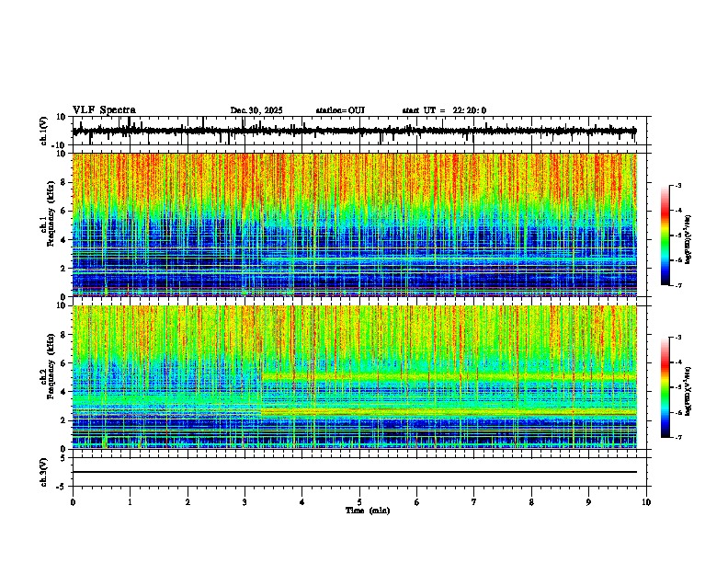Click the ch.1 spectrogram panel
Image resolution: width=728 pixels, height=563 pixels.
pyautogui.click(x=355, y=224)
